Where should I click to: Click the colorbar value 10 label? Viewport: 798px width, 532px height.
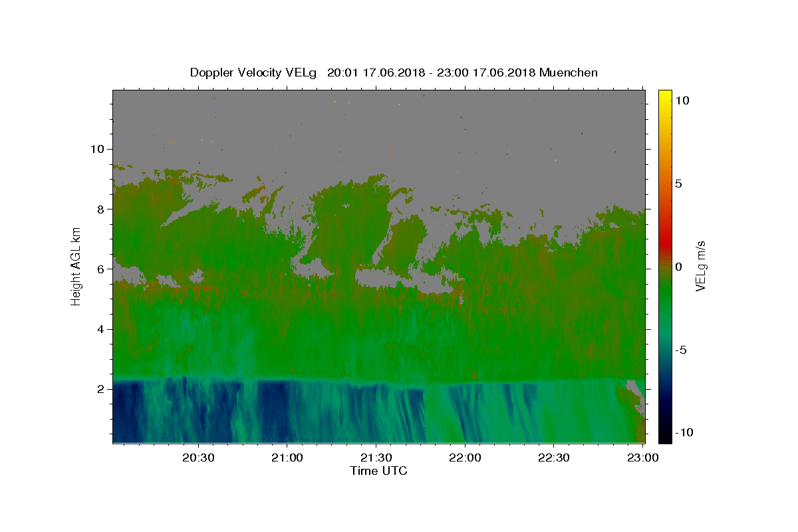click(682, 100)
